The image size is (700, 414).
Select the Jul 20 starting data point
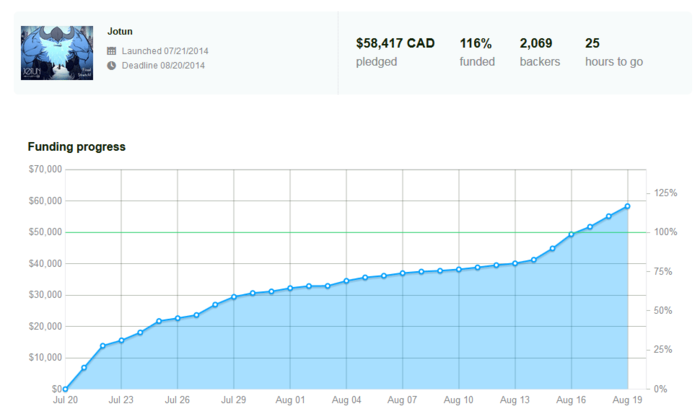pos(65,389)
